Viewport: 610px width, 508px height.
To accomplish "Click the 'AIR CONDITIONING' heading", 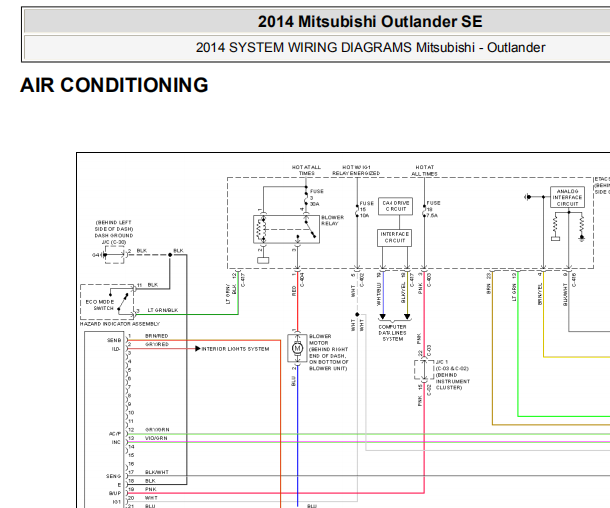I will [x=114, y=85].
